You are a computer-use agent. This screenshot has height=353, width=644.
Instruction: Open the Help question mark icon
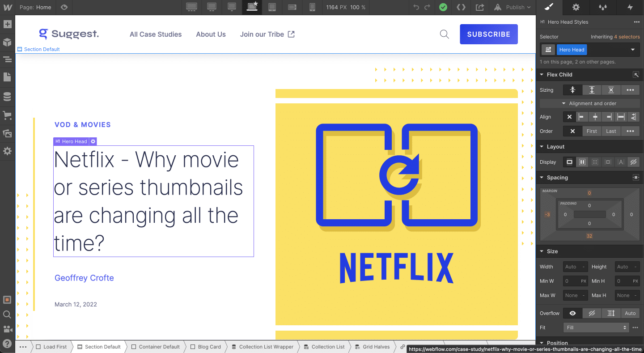(7, 344)
